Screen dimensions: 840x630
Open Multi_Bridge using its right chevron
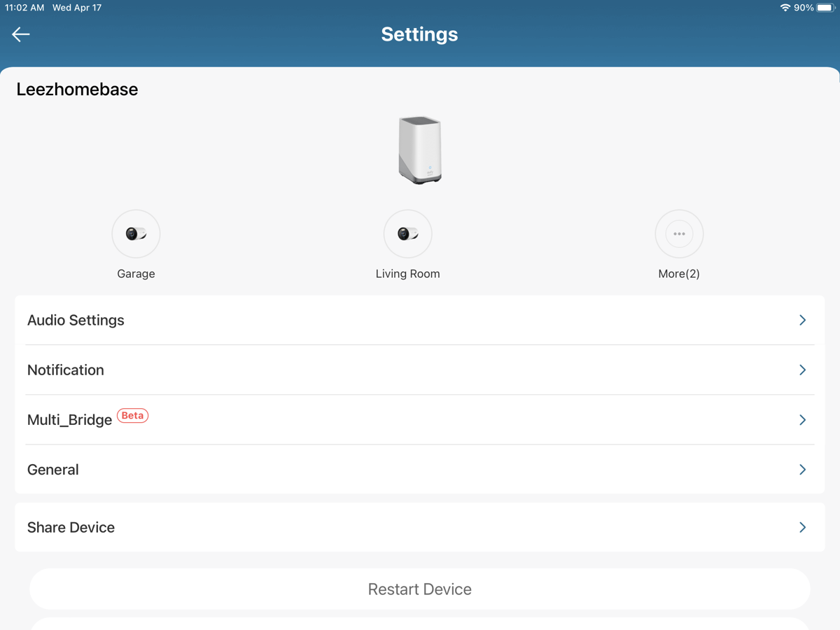(x=802, y=420)
